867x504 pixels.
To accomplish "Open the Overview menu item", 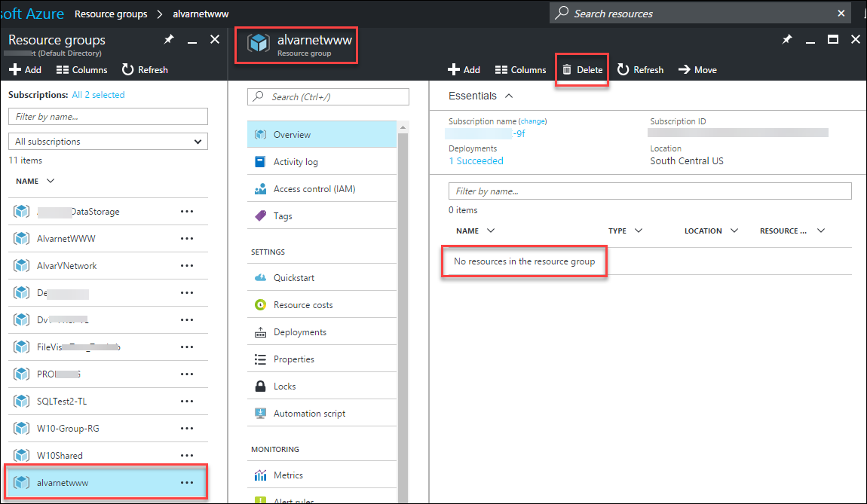I will 322,134.
